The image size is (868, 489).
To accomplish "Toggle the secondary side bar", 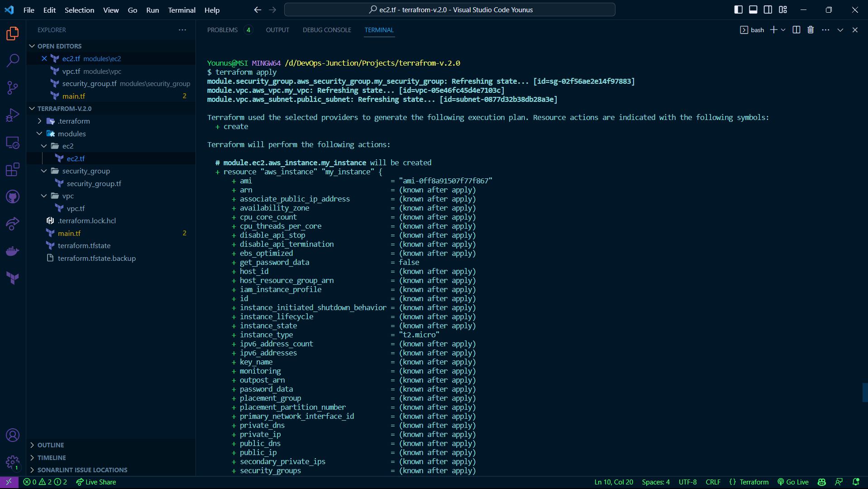I will pos(768,9).
